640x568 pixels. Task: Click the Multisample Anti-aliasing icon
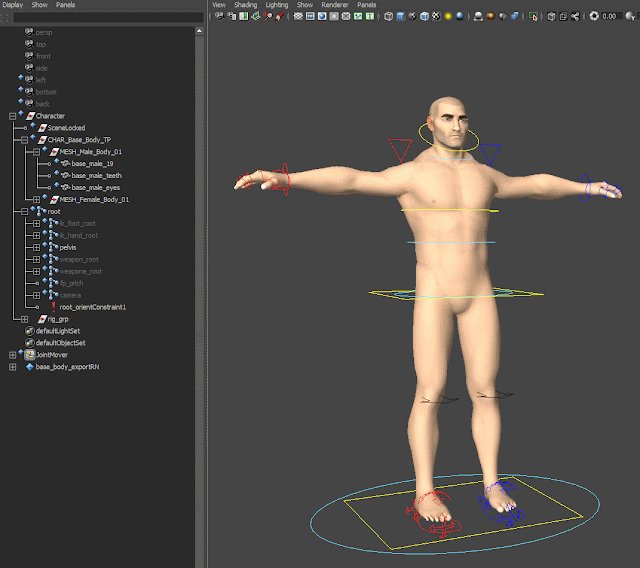(503, 16)
